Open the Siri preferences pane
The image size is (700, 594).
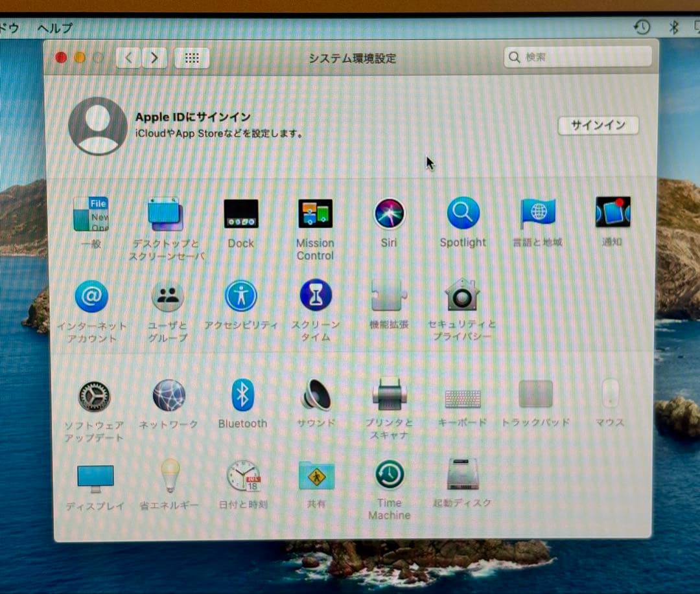(388, 214)
